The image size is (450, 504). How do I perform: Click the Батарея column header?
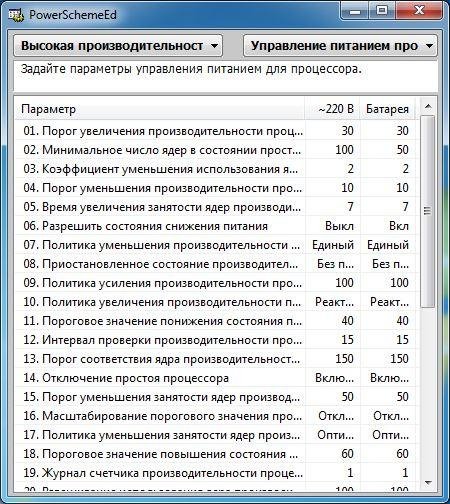387,109
